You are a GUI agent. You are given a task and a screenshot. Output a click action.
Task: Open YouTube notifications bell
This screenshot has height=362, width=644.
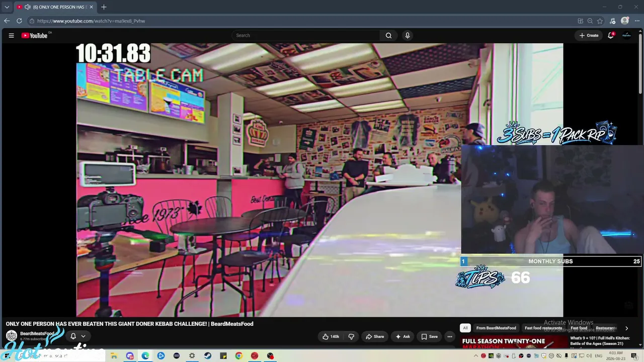tap(611, 36)
